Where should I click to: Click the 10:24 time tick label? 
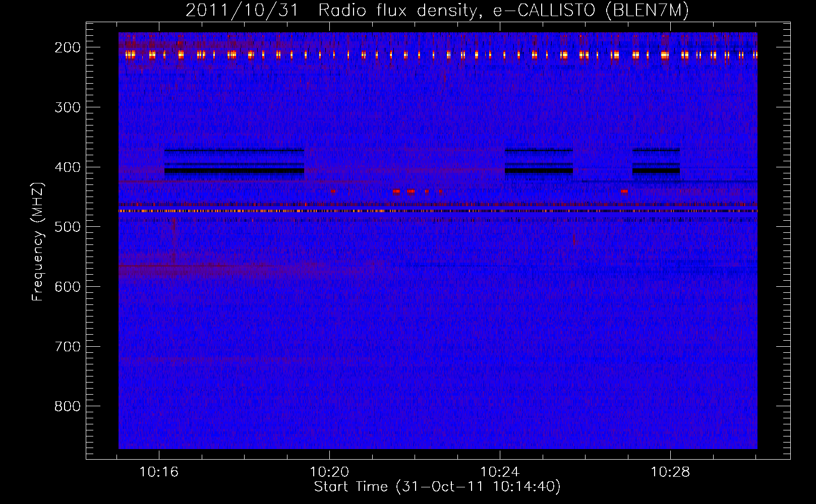click(500, 472)
